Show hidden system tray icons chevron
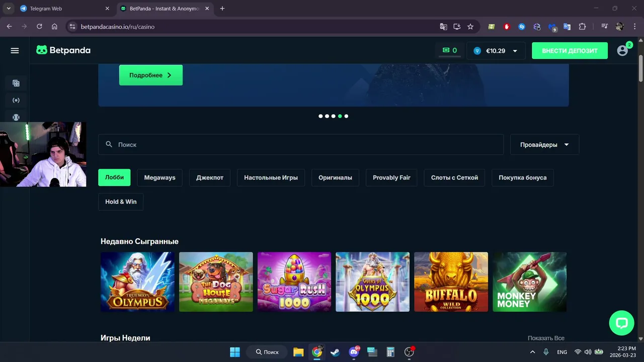The width and height of the screenshot is (644, 362). click(x=532, y=352)
